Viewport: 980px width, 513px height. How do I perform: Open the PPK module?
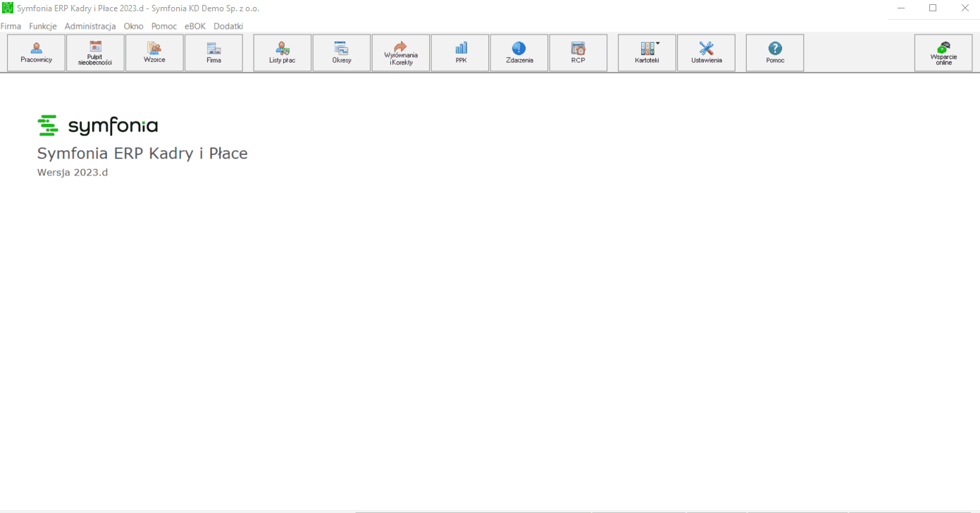460,53
